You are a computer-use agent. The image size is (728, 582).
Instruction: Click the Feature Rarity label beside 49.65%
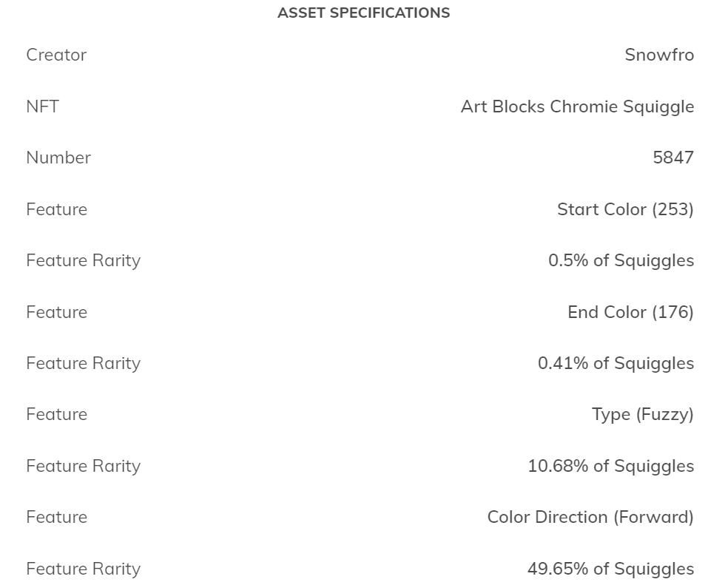(x=83, y=569)
